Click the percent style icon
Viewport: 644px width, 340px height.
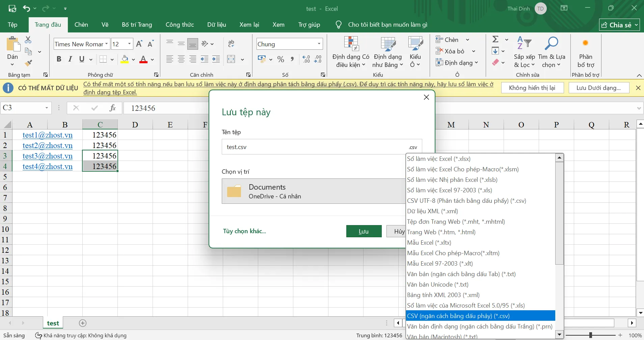(x=280, y=59)
